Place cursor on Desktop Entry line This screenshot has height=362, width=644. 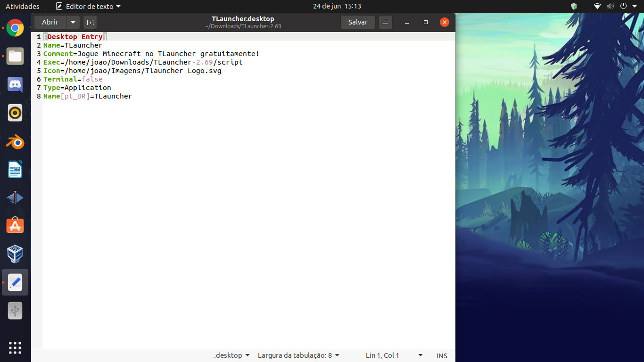click(x=75, y=37)
